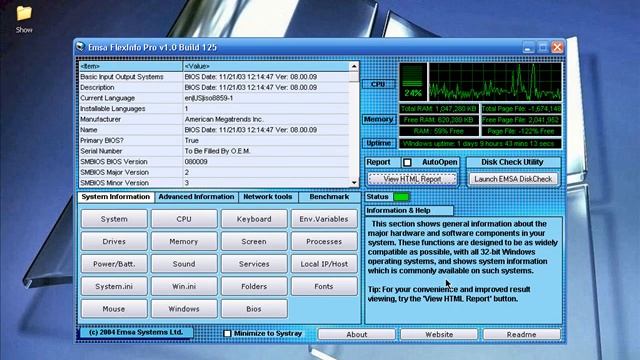Show Bios information button
Image resolution: width=640 pixels, height=360 pixels.
click(254, 309)
